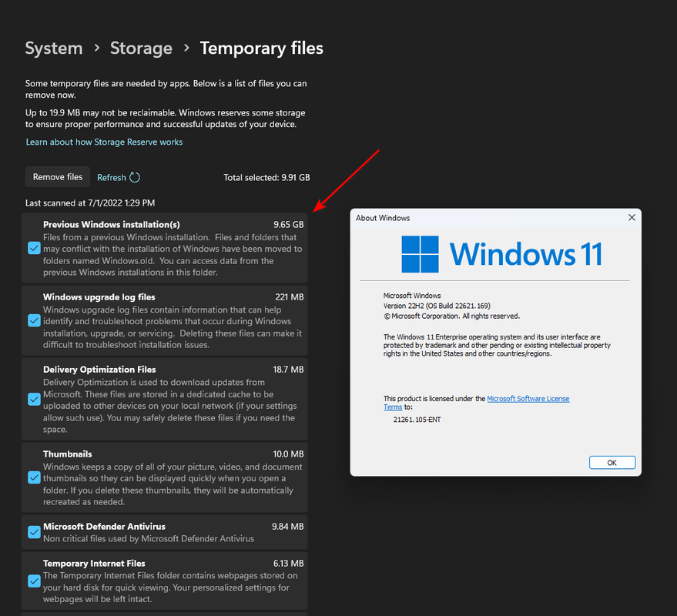This screenshot has width=677, height=616.
Task: Uncheck Microsoft Defender Antivirus checkbox
Action: tap(34, 532)
